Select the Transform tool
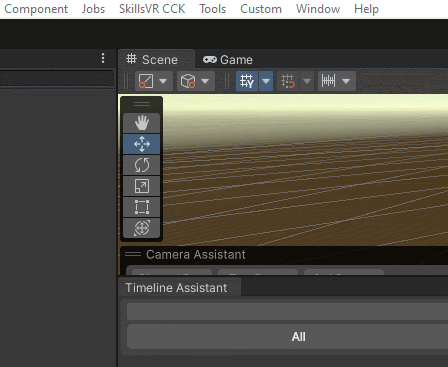The width and height of the screenshot is (448, 367). (142, 228)
